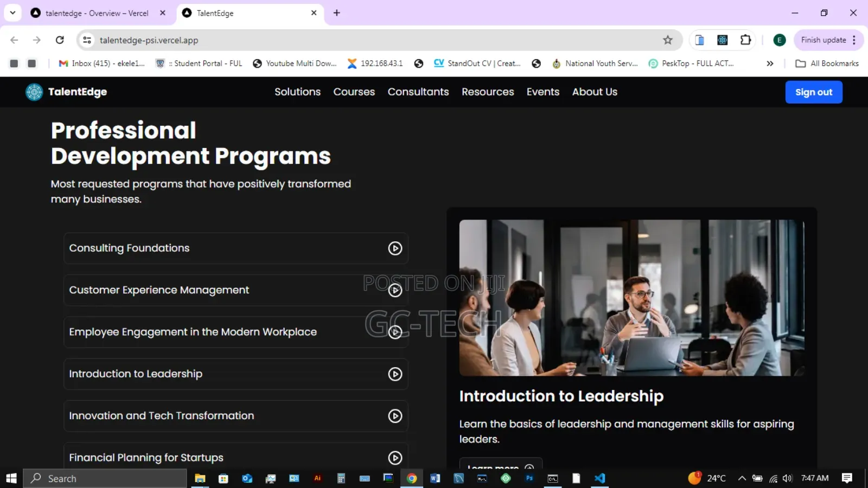The height and width of the screenshot is (488, 868).
Task: Open the Calculator taskbar icon
Action: pyautogui.click(x=341, y=478)
